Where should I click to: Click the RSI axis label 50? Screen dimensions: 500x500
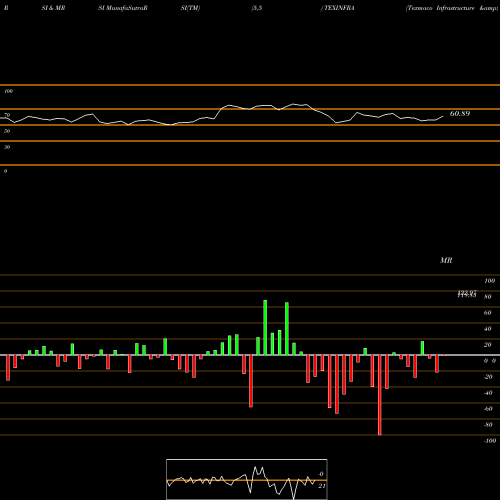point(7,131)
